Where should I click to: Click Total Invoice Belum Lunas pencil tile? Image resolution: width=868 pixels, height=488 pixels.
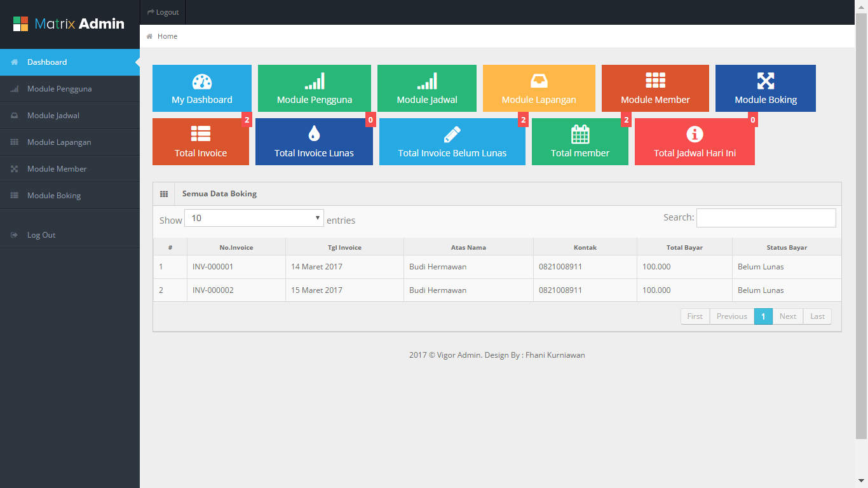click(452, 142)
